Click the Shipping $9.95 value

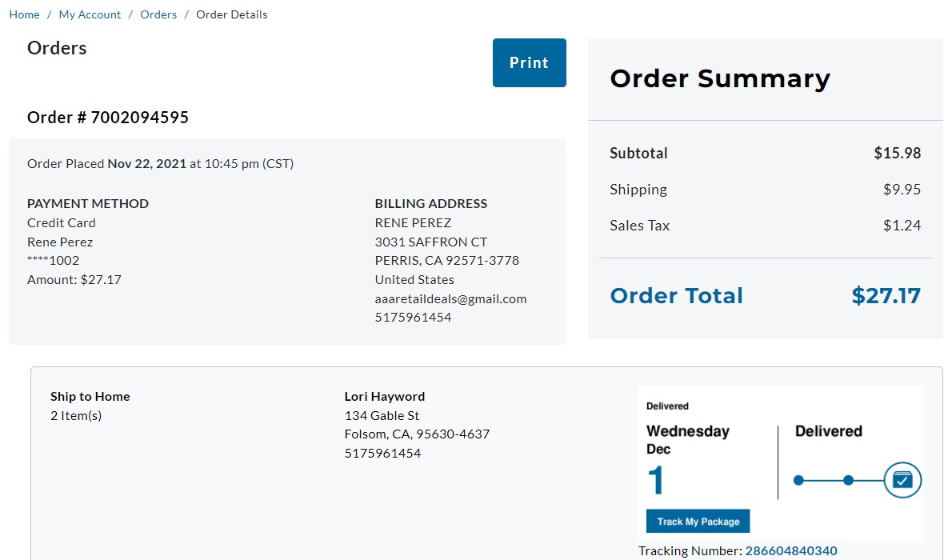click(902, 190)
